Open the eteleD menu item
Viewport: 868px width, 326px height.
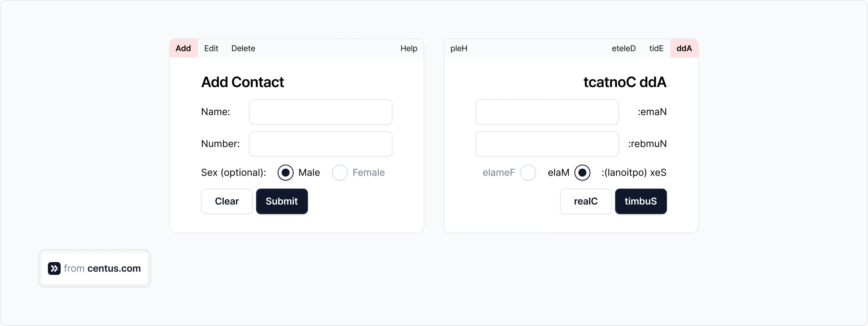pos(623,48)
